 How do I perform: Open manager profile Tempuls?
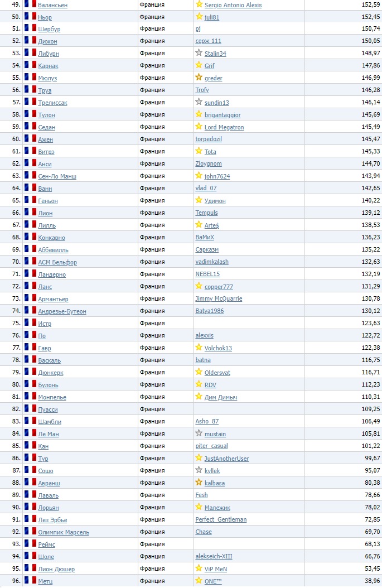[x=206, y=213]
